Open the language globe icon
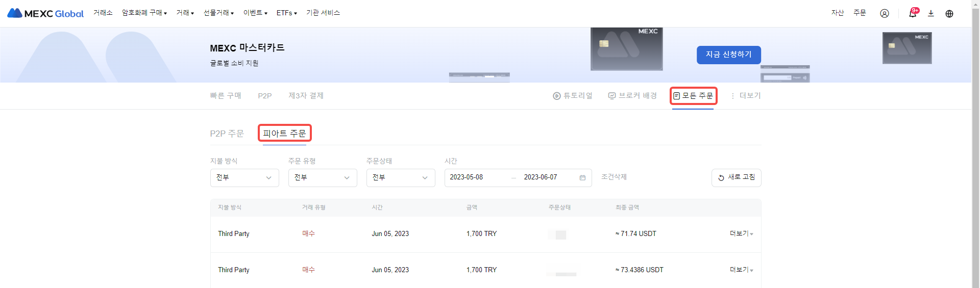The image size is (980, 288). [949, 13]
